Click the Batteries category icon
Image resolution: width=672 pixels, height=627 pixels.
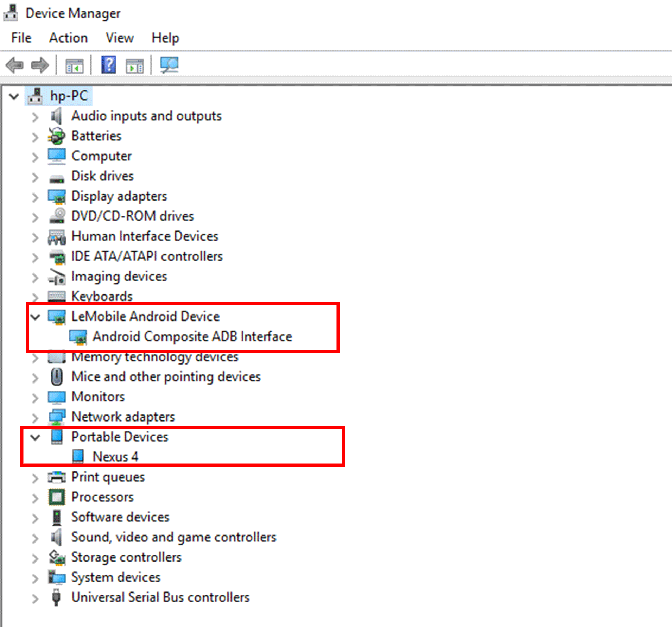57,137
